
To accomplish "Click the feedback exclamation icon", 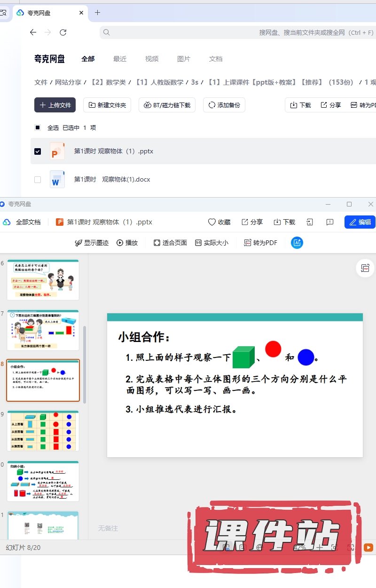I will pyautogui.click(x=330, y=222).
